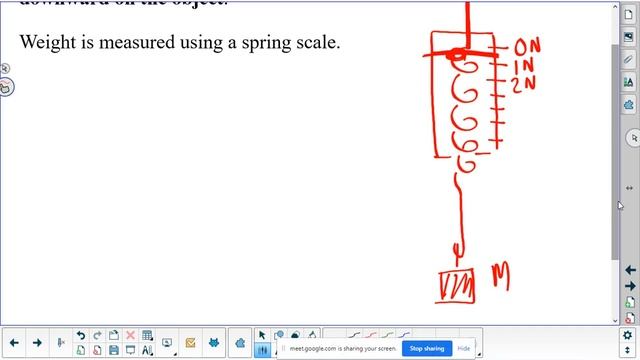The width and height of the screenshot is (640, 360).
Task: Click the horizontal double arrow to move the sidebar
Action: coord(629,188)
